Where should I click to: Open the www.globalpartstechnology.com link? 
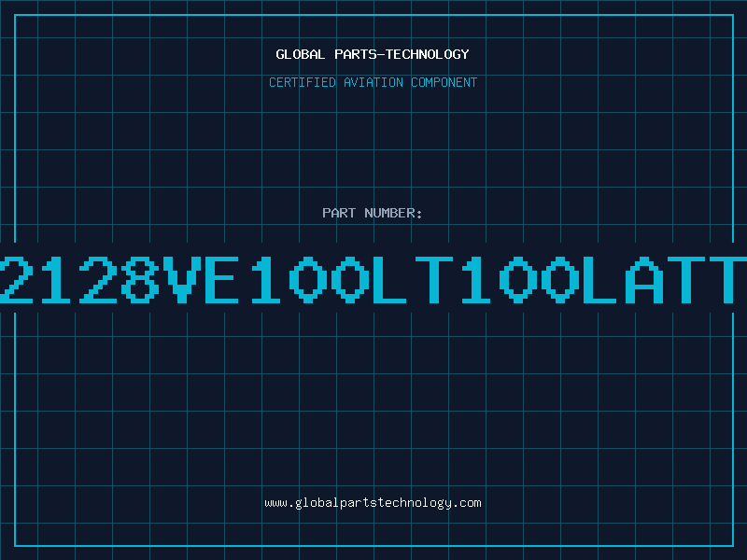[373, 503]
